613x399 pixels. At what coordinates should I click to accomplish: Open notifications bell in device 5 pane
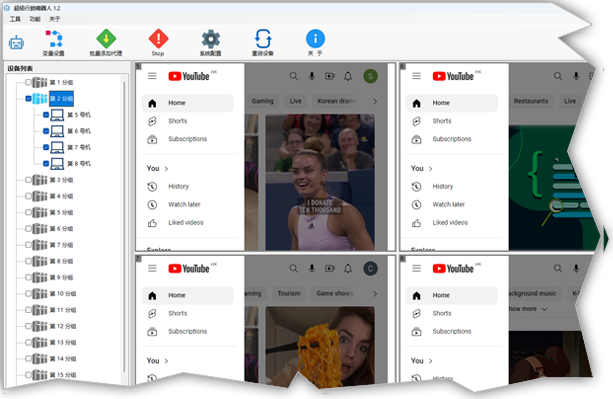coord(348,76)
